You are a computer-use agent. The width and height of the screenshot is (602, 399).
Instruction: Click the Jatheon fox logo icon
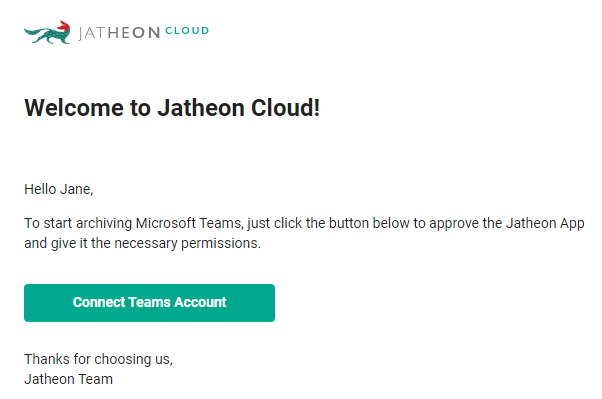pyautogui.click(x=47, y=32)
